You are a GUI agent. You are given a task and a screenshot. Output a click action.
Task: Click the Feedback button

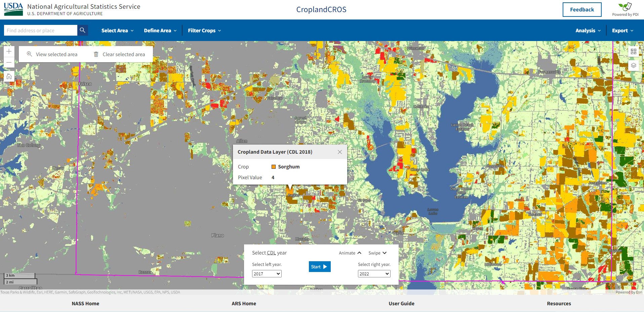(582, 9)
